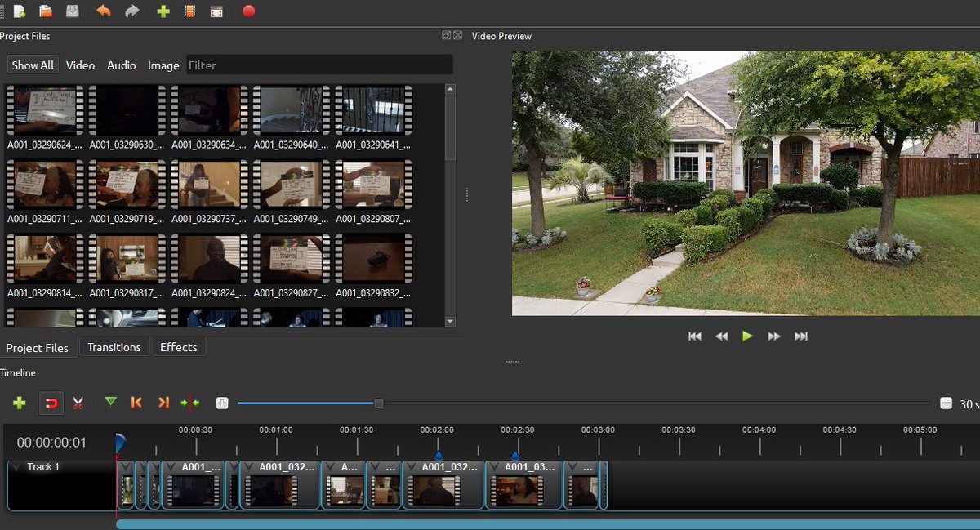The width and height of the screenshot is (980, 530).
Task: Add a new track to the timeline
Action: point(20,403)
